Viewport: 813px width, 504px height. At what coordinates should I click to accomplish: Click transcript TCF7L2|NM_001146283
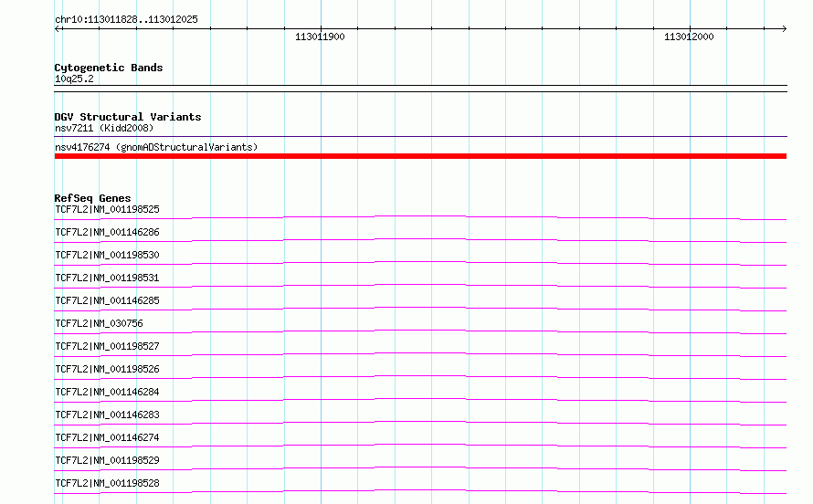coord(107,415)
